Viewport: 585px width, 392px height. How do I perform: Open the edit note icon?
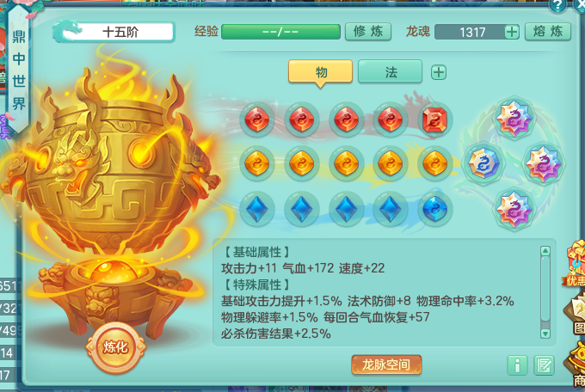(x=544, y=365)
